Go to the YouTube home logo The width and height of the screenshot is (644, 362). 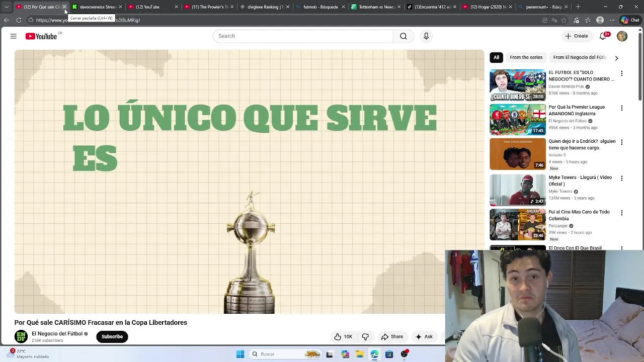point(41,36)
